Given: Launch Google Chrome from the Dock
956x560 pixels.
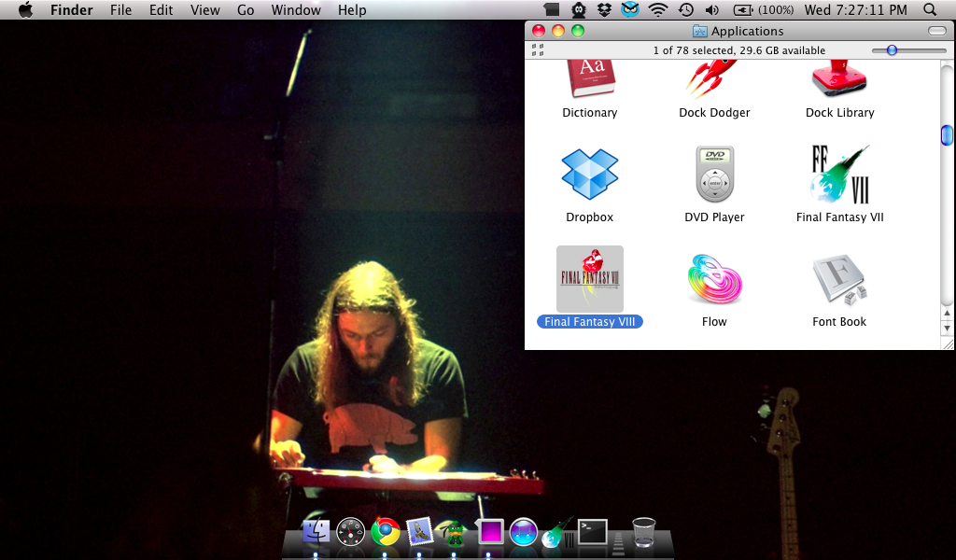Looking at the screenshot, I should 386,532.
